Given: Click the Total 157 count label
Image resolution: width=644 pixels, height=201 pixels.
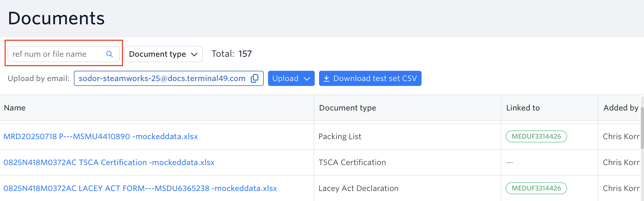Looking at the screenshot, I should pyautogui.click(x=231, y=54).
